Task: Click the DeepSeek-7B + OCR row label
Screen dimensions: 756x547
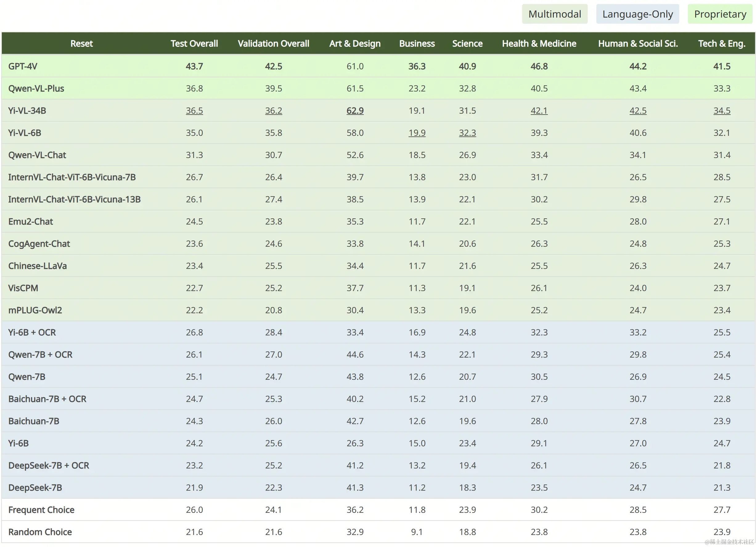Action: click(x=49, y=465)
